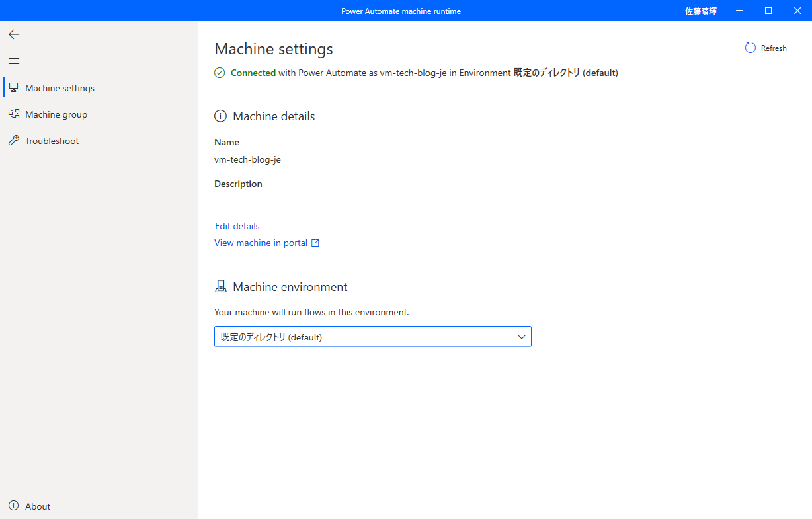Click the hamburger menu to collapse the sidebar
812x519 pixels.
pyautogui.click(x=13, y=60)
